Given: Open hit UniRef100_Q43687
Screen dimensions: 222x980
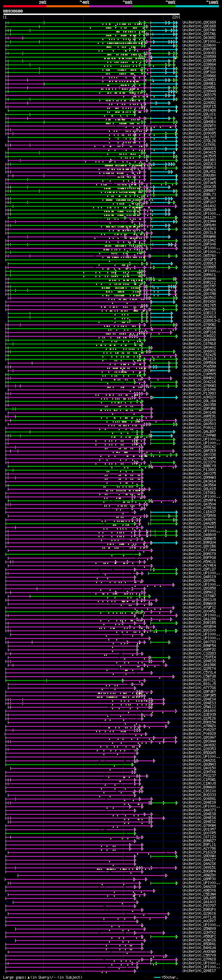Looking at the screenshot, I should point(199,129).
